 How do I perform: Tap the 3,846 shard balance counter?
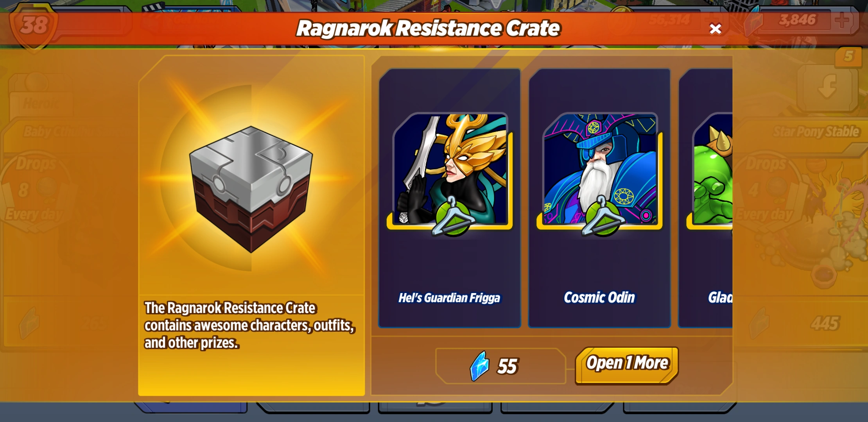point(798,20)
